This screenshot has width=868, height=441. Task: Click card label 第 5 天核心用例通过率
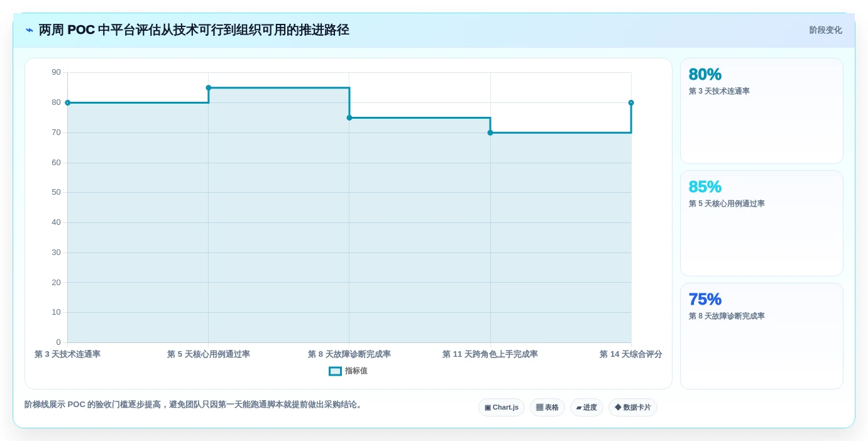pos(727,204)
